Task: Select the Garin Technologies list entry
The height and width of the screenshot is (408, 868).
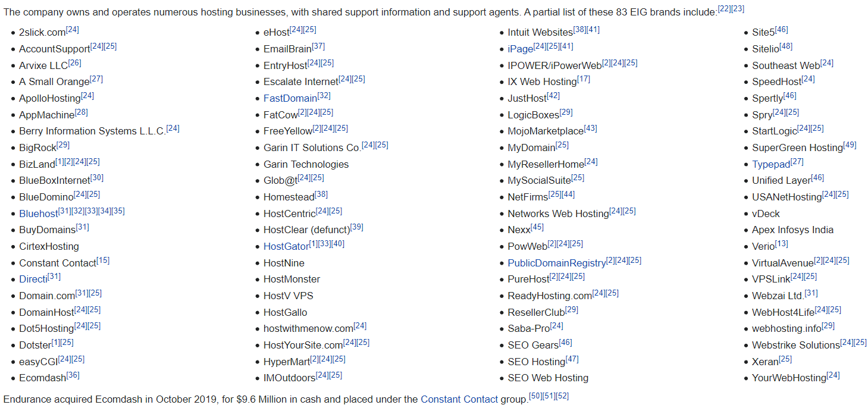Action: click(306, 165)
